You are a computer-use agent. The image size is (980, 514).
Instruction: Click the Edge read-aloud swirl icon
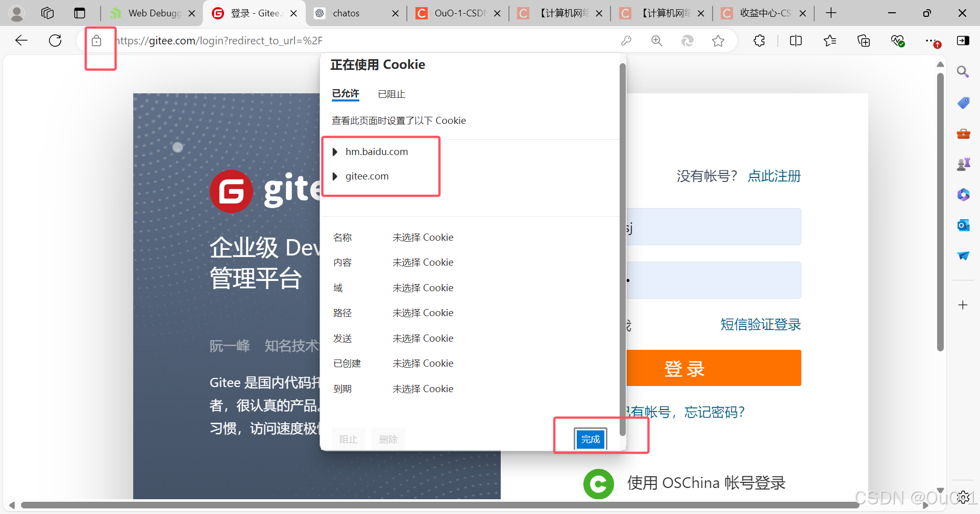pos(688,41)
